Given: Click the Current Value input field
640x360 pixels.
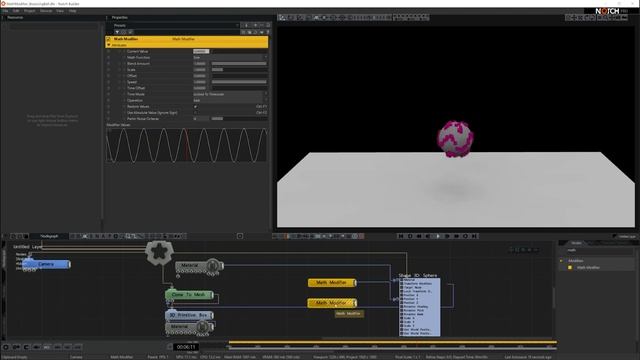Looking at the screenshot, I should [201, 51].
